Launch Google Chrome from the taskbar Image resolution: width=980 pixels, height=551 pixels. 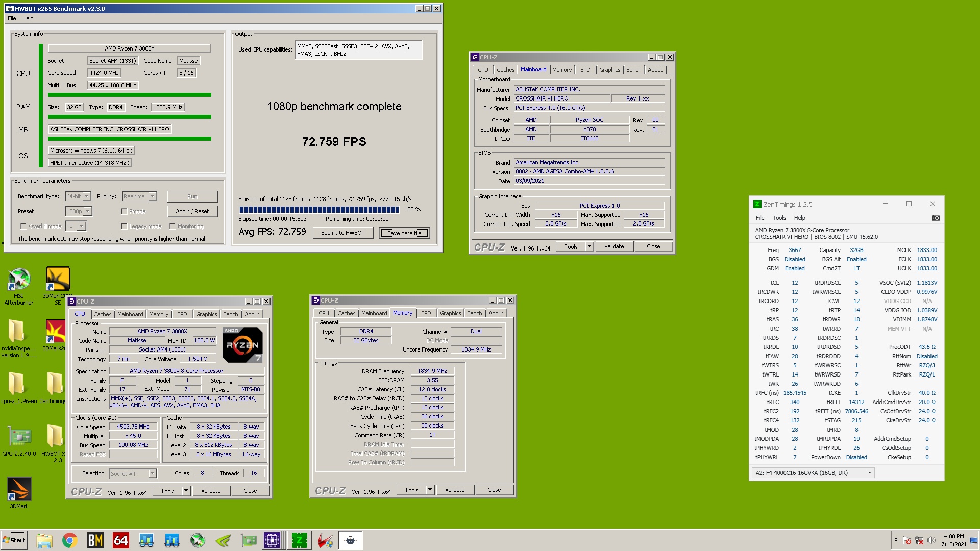point(70,540)
